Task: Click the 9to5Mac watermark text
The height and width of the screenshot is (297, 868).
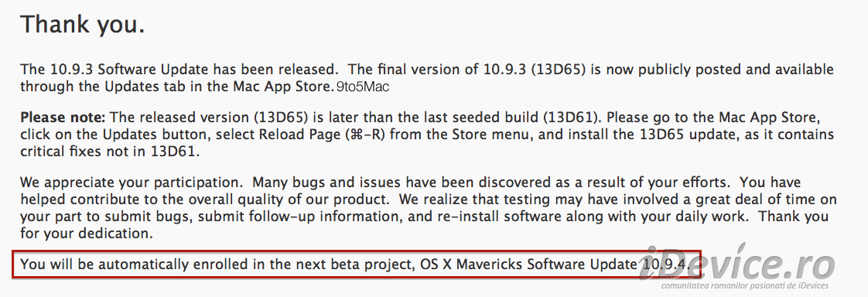Action: (x=363, y=87)
